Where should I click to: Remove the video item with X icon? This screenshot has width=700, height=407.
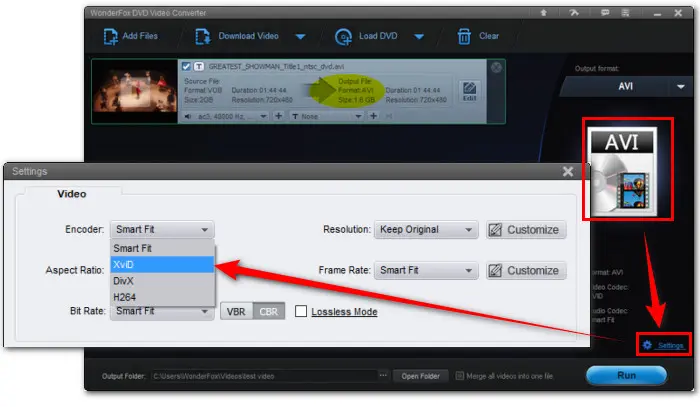click(496, 67)
